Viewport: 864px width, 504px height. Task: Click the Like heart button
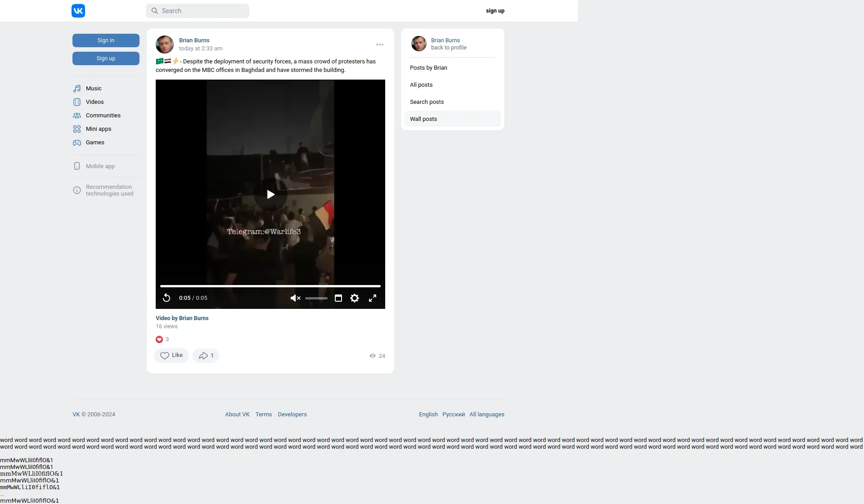click(x=171, y=356)
